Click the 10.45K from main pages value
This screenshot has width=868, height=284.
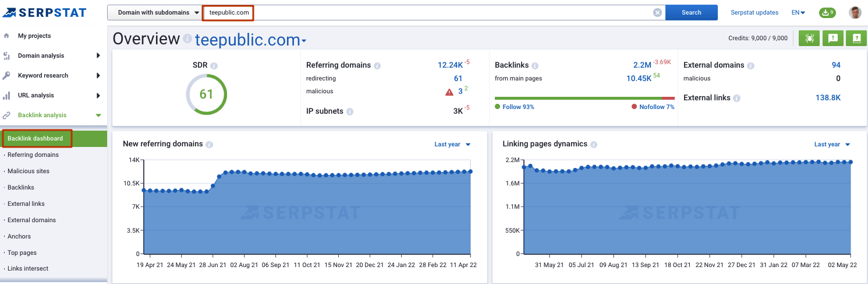639,79
